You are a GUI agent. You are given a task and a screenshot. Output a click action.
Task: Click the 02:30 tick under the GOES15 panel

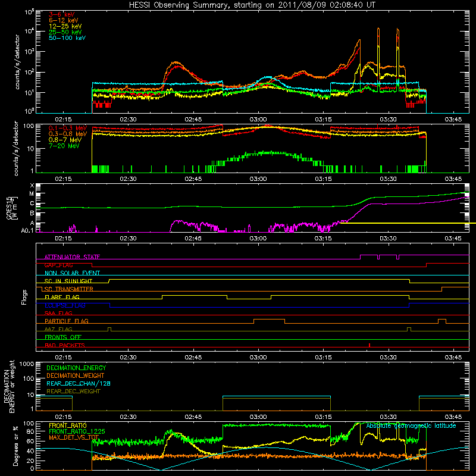pos(128,239)
